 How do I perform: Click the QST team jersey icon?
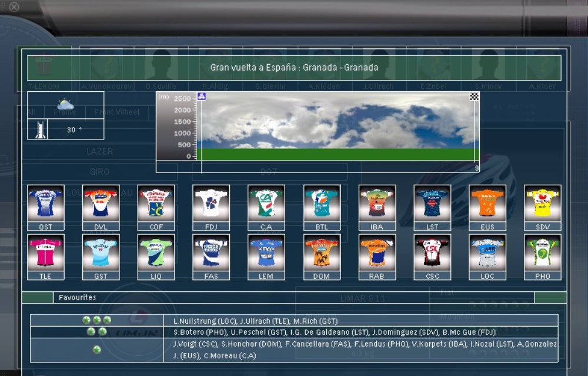pyautogui.click(x=45, y=204)
